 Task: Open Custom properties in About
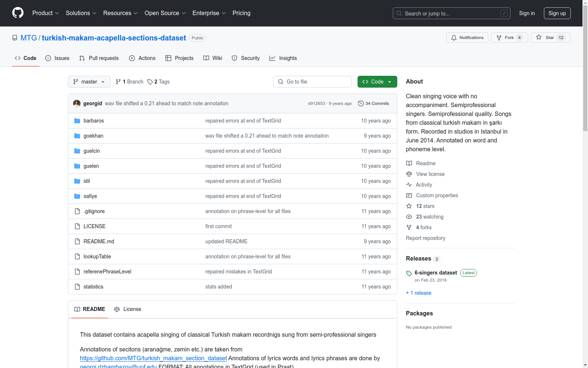pos(432,195)
